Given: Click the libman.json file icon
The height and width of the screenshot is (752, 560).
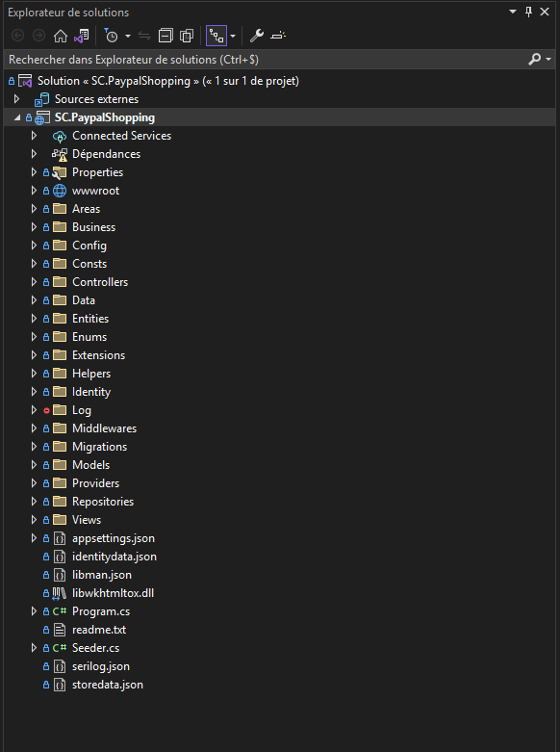Looking at the screenshot, I should click(60, 575).
